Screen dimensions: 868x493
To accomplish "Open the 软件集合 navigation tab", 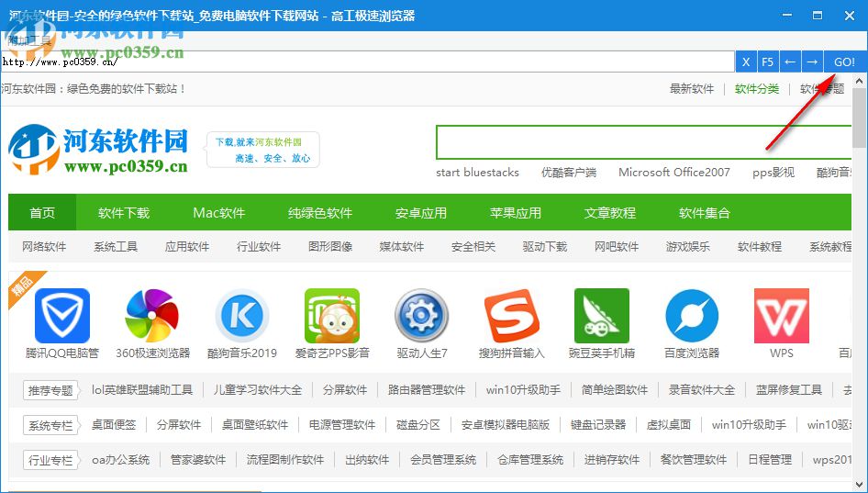I will tap(705, 213).
